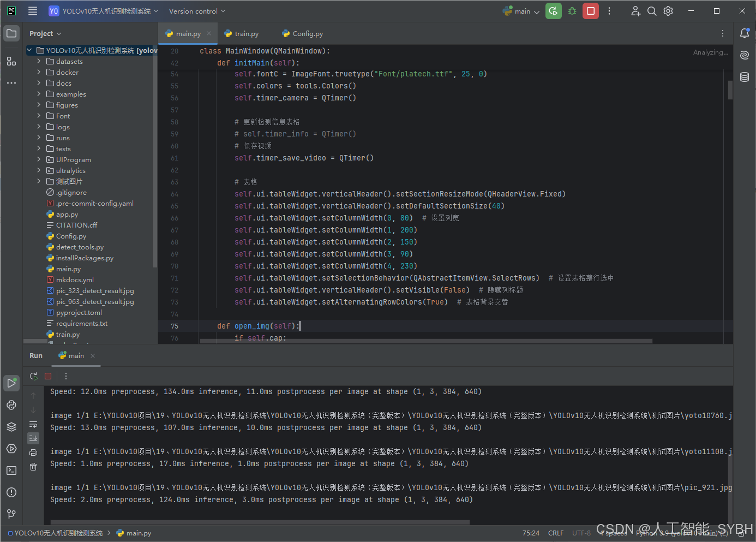This screenshot has width=756, height=542.
Task: Close the main.py editor tab
Action: pos(209,33)
